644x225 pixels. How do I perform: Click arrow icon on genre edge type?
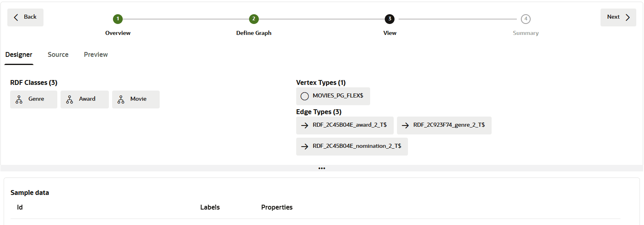coord(405,125)
